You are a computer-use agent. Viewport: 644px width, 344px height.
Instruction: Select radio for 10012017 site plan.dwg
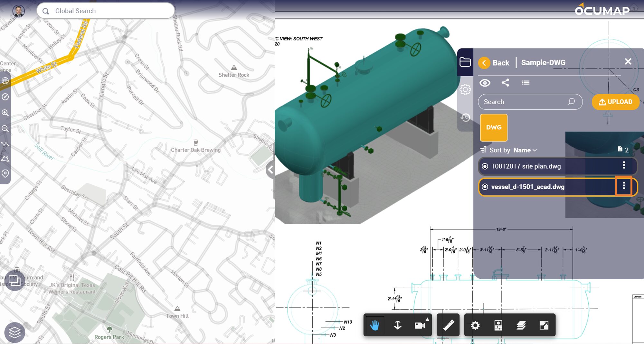pos(485,166)
